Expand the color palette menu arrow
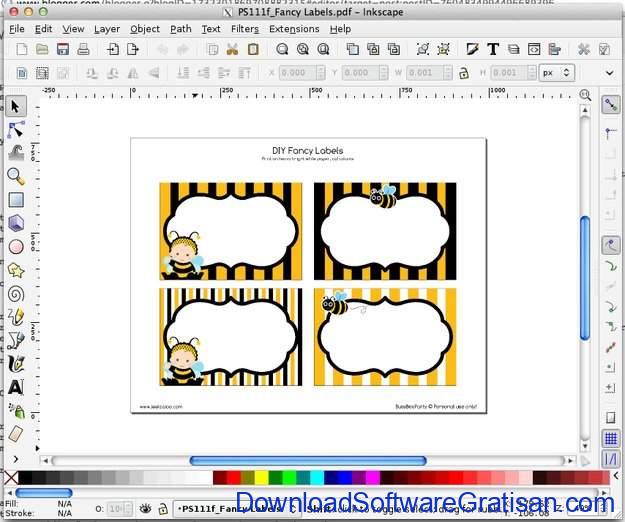The height and width of the screenshot is (522, 625). (x=616, y=475)
